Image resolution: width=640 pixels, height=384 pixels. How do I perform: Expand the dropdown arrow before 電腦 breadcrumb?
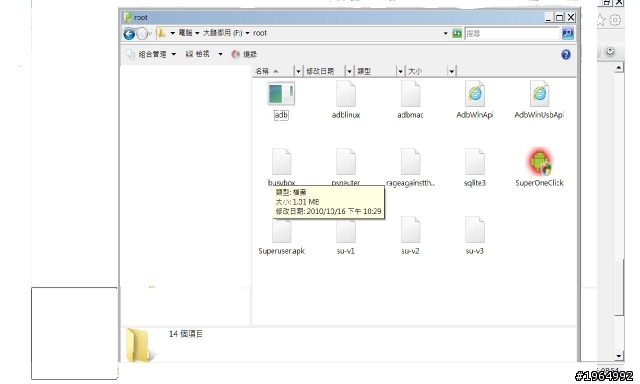173,33
